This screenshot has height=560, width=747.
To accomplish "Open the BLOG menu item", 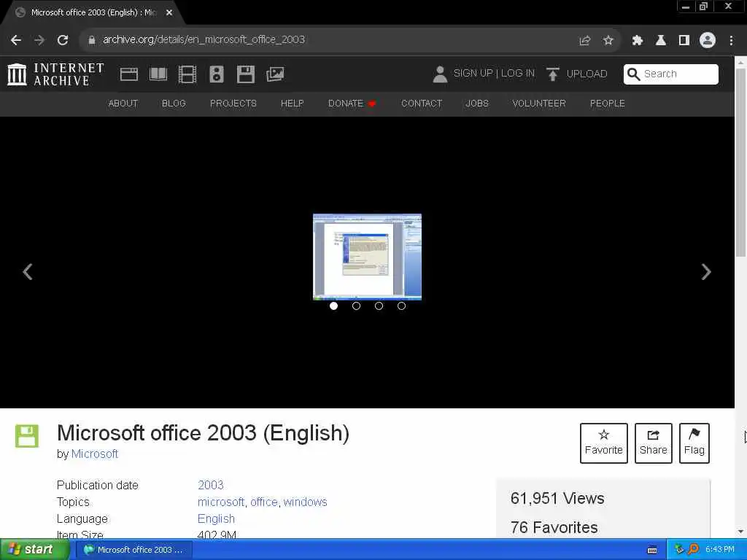I will (174, 104).
